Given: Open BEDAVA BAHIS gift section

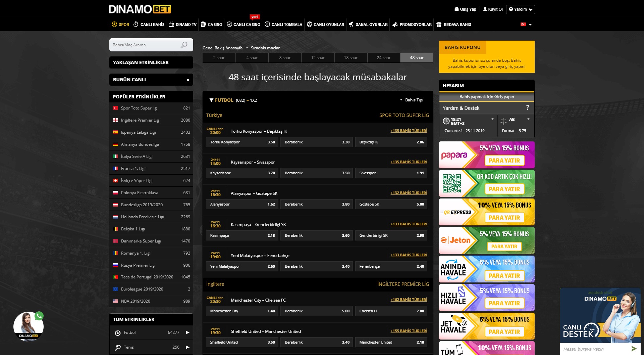Looking at the screenshot, I should 454,25.
